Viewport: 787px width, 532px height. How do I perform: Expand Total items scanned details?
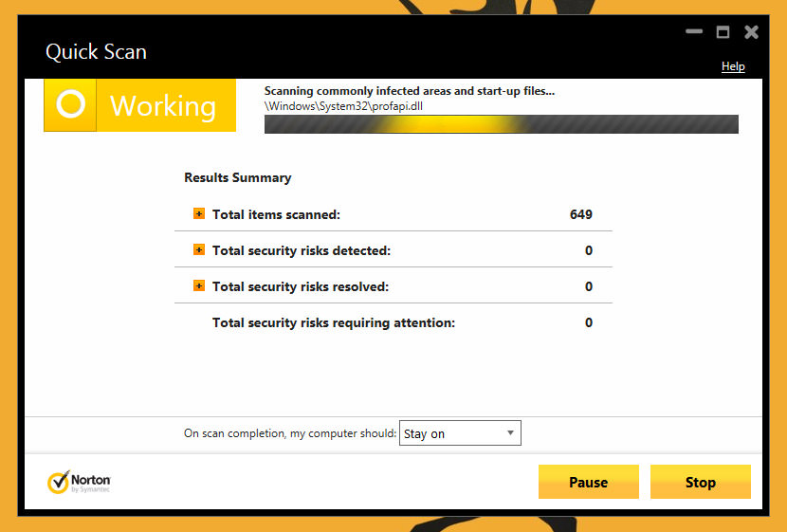tap(199, 214)
